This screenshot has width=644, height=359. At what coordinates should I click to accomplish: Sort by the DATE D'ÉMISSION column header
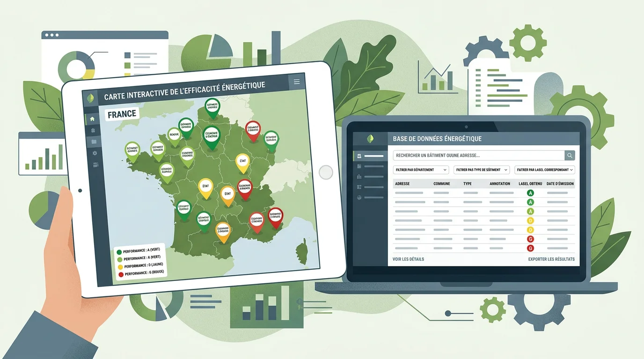[x=560, y=184]
